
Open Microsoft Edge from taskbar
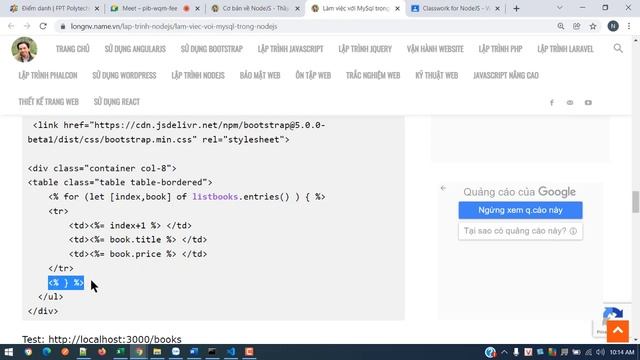click(47, 352)
